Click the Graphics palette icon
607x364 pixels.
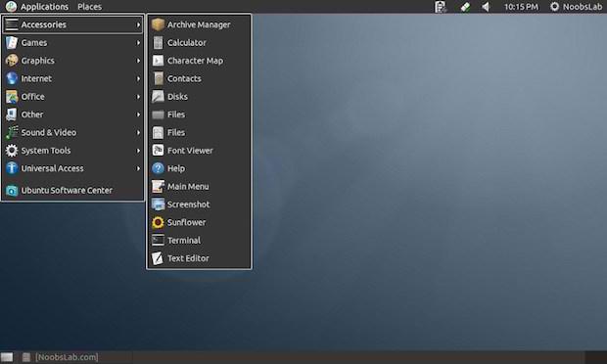pos(12,61)
